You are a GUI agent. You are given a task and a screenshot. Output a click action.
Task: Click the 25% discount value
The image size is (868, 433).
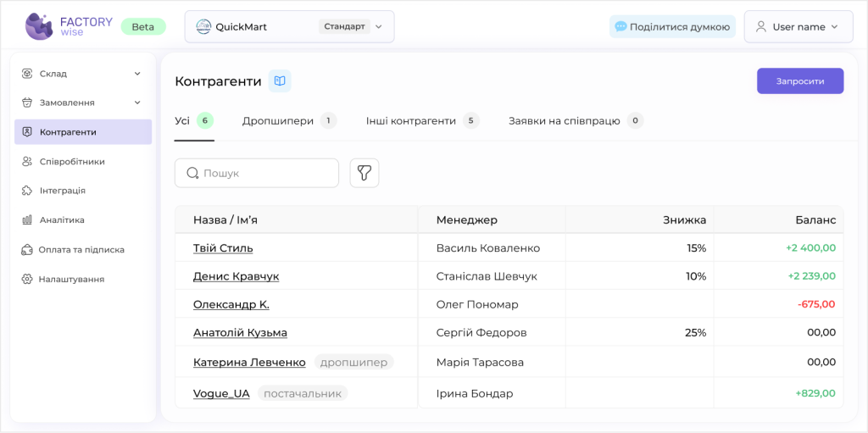(x=695, y=333)
